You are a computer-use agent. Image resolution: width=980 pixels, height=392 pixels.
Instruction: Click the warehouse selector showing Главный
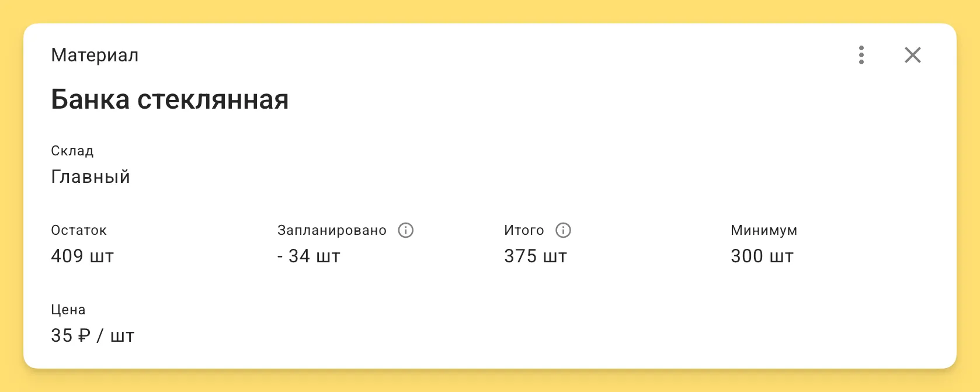pyautogui.click(x=90, y=176)
